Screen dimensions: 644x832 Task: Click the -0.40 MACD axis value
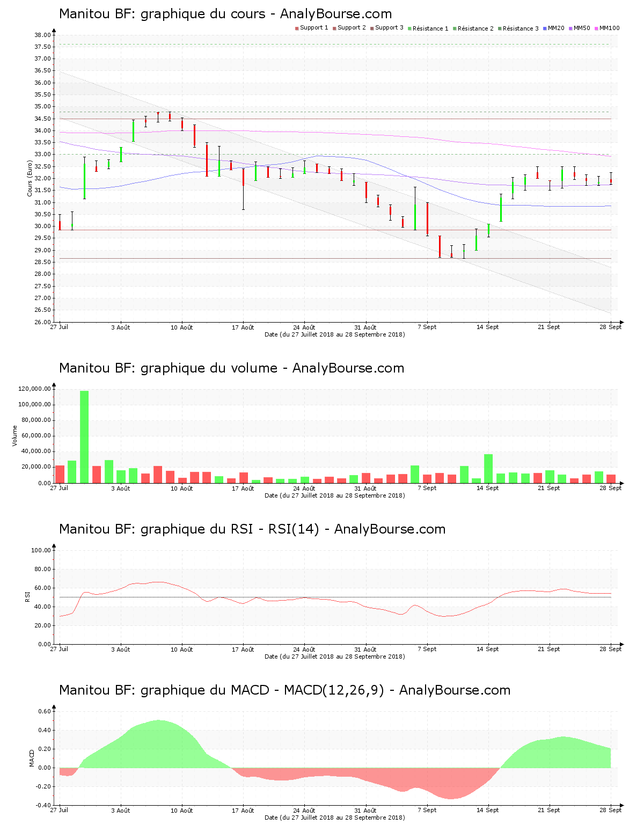coord(43,805)
